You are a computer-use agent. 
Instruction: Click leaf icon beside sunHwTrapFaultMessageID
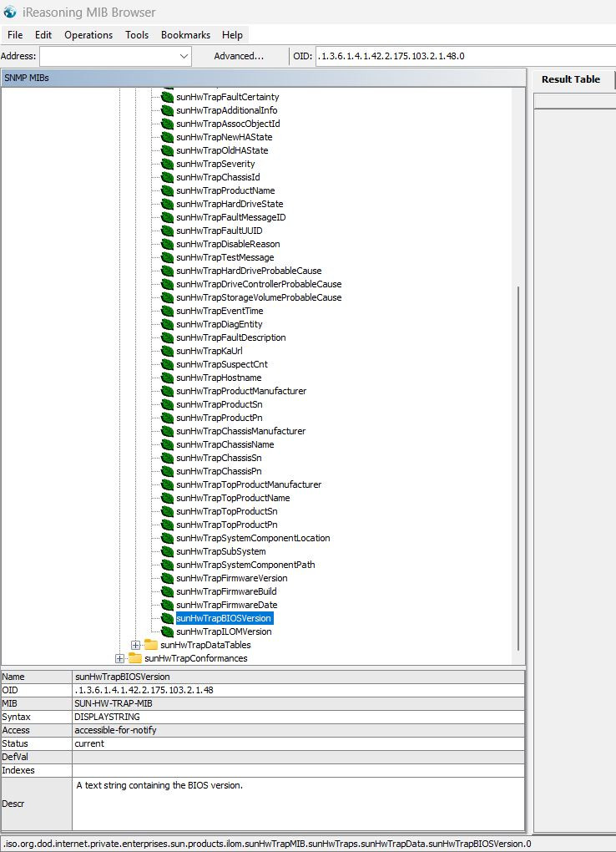[167, 217]
